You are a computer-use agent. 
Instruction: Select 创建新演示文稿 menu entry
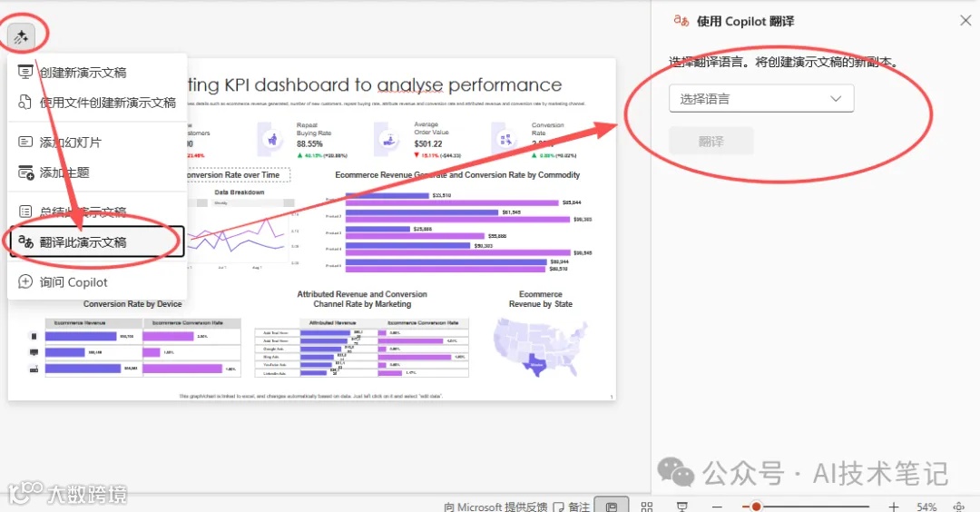(97, 73)
